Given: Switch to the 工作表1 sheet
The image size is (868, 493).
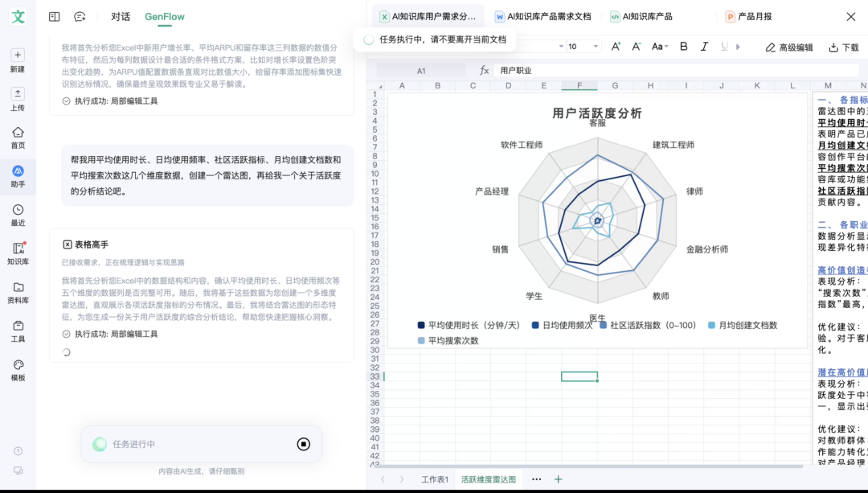Looking at the screenshot, I should tap(434, 478).
